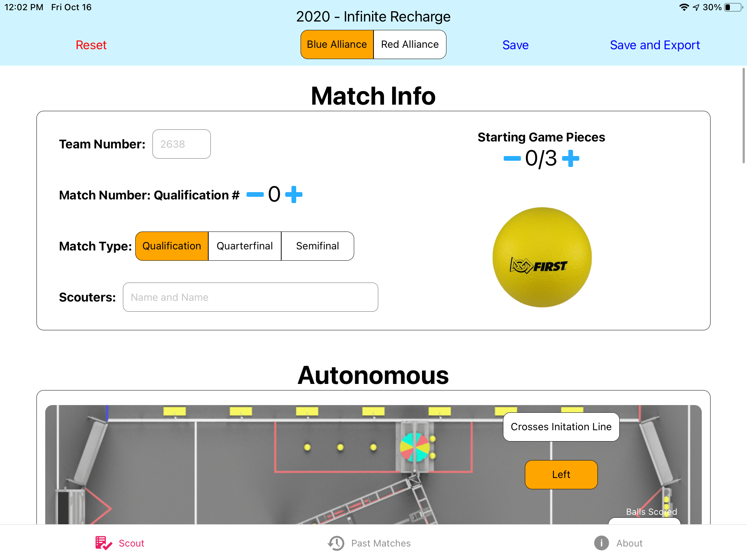The image size is (747, 560).
Task: Focus the Scouters name field
Action: click(x=251, y=297)
